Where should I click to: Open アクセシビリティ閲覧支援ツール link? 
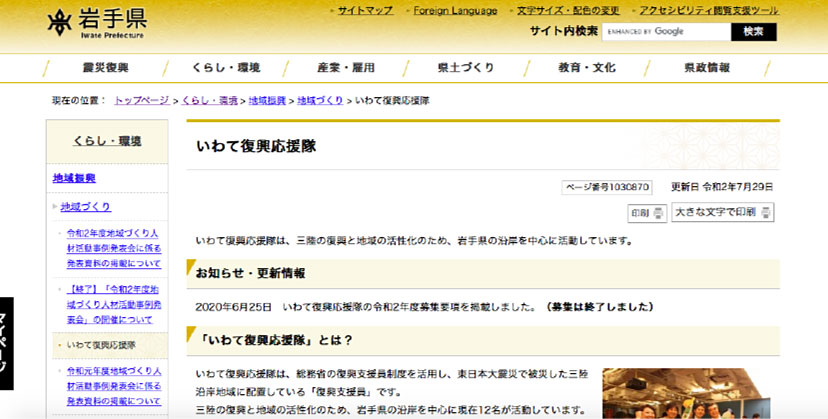tap(709, 11)
